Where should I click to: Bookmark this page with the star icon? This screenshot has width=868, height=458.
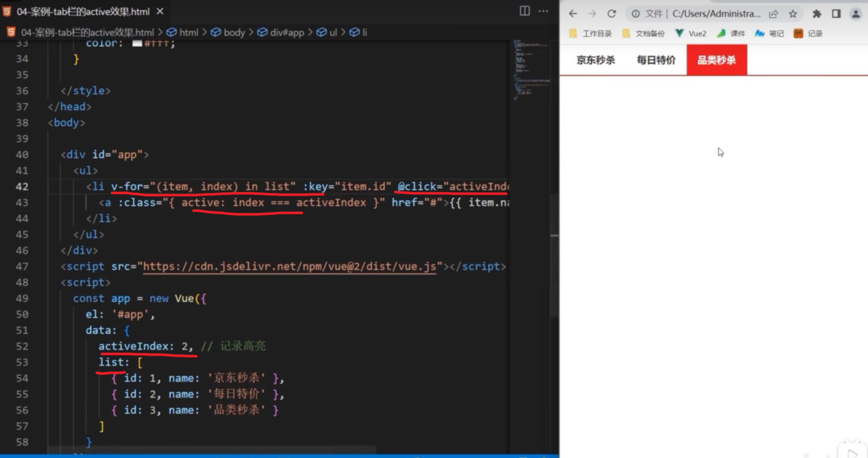(x=793, y=14)
